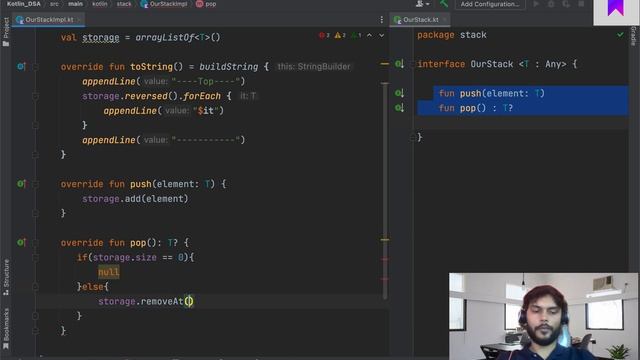The image size is (640, 360).
Task: Collapse the storage.reversed().forEach block fold marker
Action: point(36,96)
